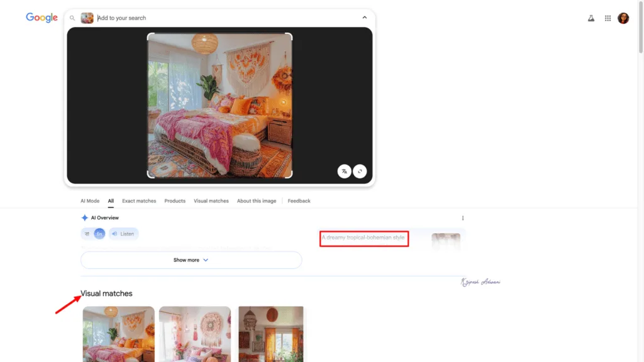Viewport: 644px width, 362px height.
Task: Expand the Show more section
Action: (x=191, y=260)
